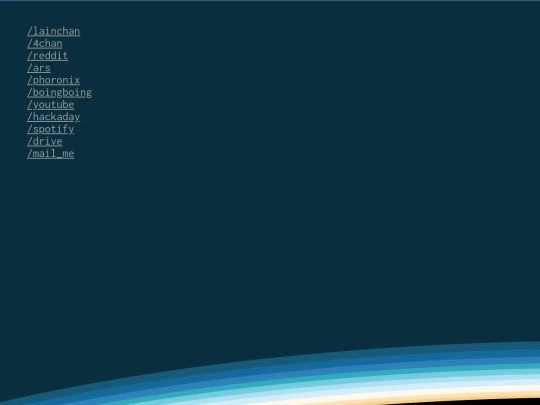
Task: Click the /mail_me link
Action: pos(51,154)
